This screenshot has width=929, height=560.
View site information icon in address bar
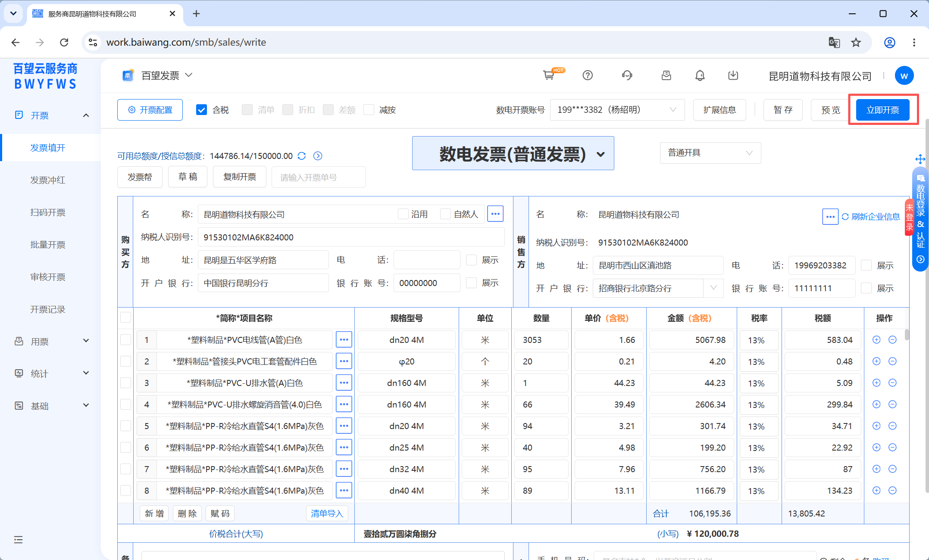pos(93,42)
